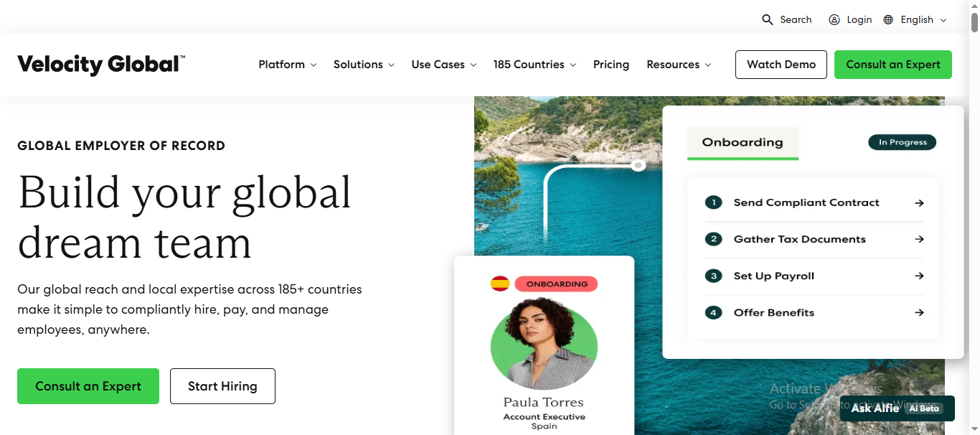The height and width of the screenshot is (435, 980).
Task: Click the Login user icon
Action: coord(834,20)
